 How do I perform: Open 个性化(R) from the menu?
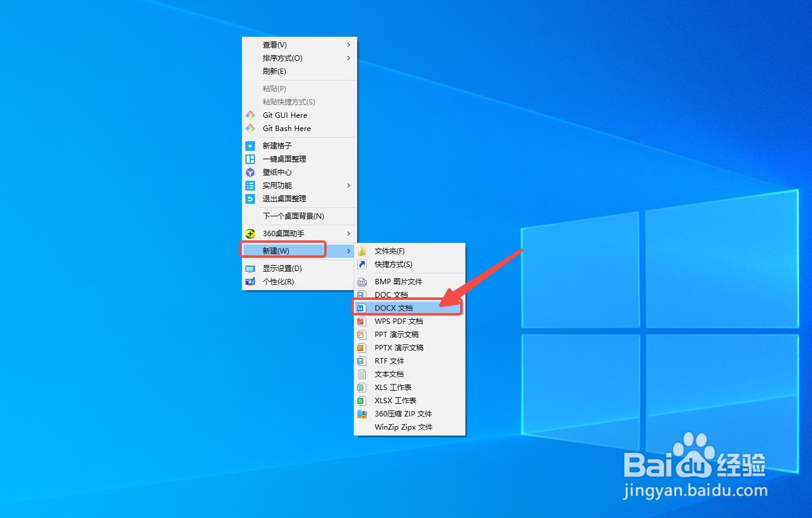coord(299,282)
